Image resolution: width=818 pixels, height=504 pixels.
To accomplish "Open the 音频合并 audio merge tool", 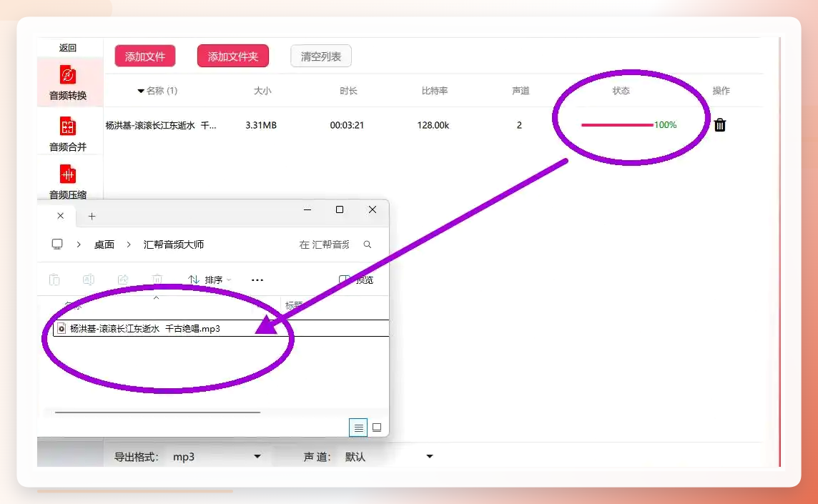I will 68,134.
